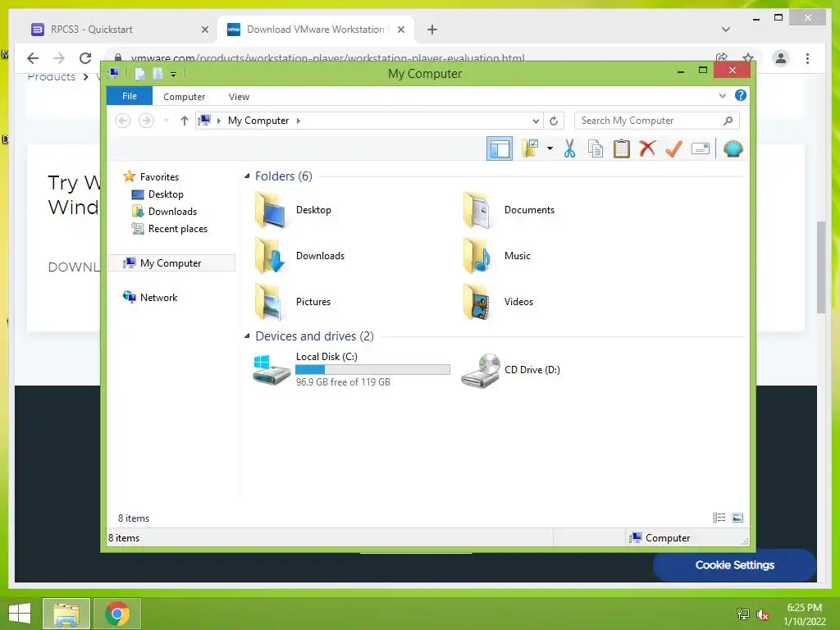Screen dimensions: 840x630
Task: Switch to details view in status bar
Action: click(719, 518)
